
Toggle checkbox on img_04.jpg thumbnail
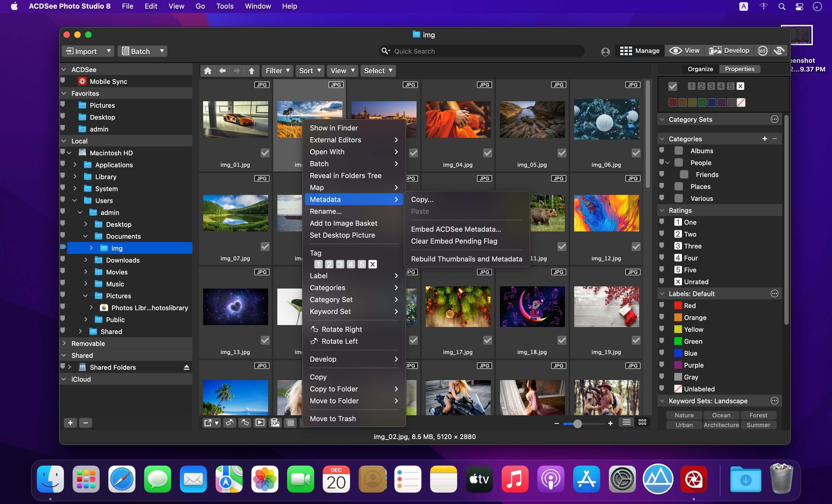487,153
